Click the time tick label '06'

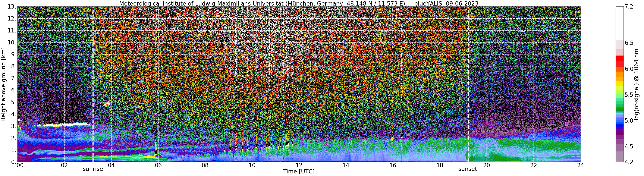(x=158, y=165)
